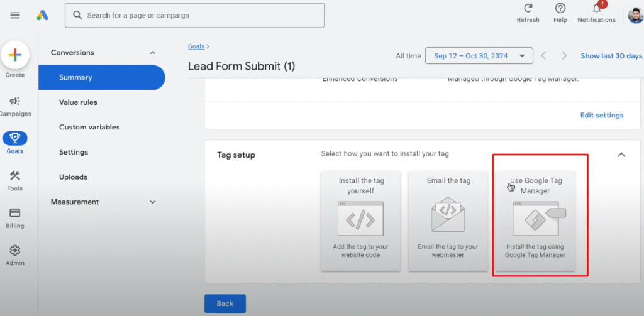Open the hamburger main menu

[x=15, y=16]
